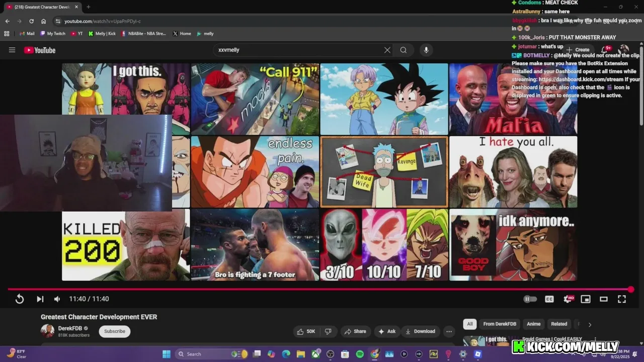
Task: Open the Ask button
Action: pyautogui.click(x=387, y=331)
